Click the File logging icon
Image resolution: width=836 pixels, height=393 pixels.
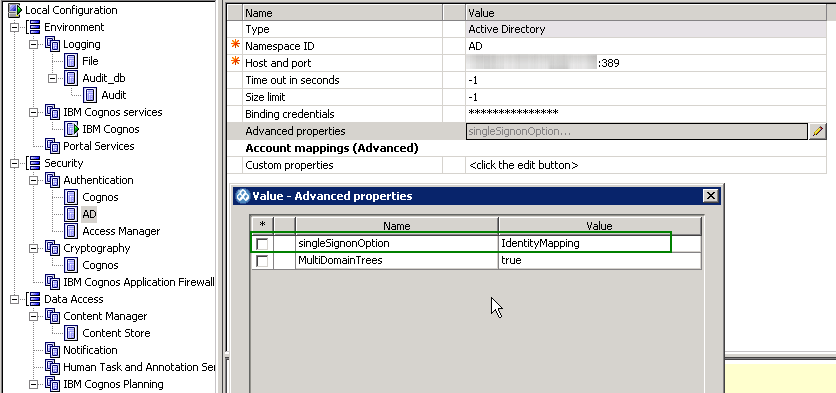click(71, 61)
